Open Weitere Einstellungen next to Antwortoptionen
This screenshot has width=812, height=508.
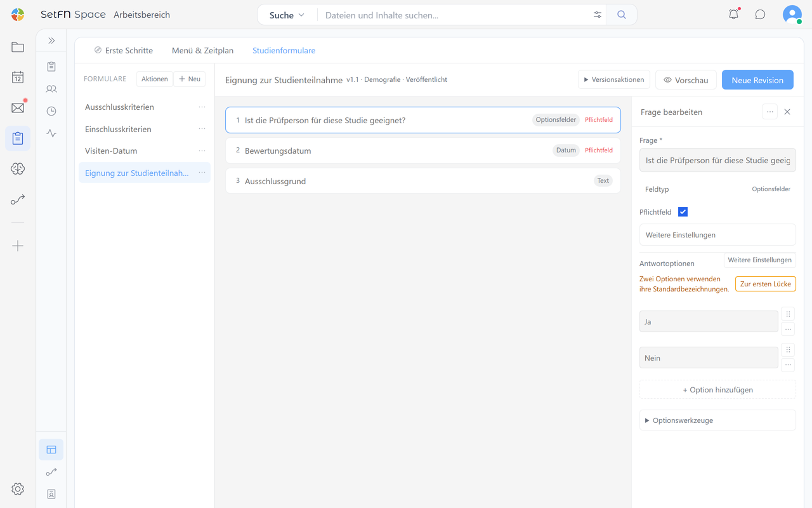(760, 260)
